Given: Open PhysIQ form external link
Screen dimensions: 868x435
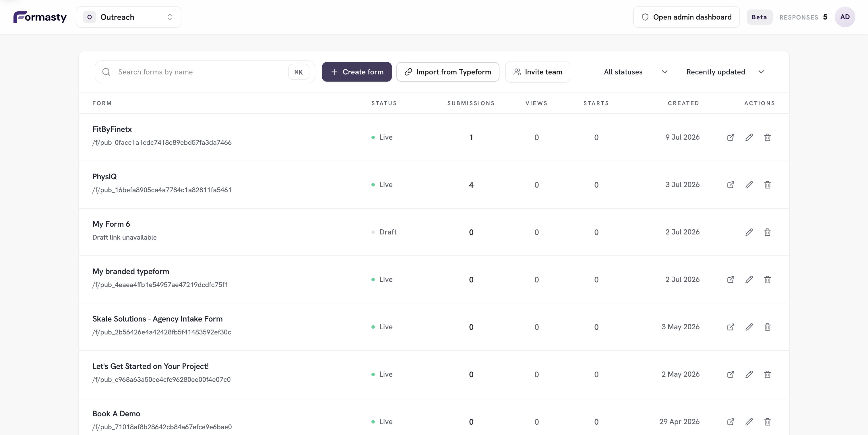Looking at the screenshot, I should pos(731,185).
